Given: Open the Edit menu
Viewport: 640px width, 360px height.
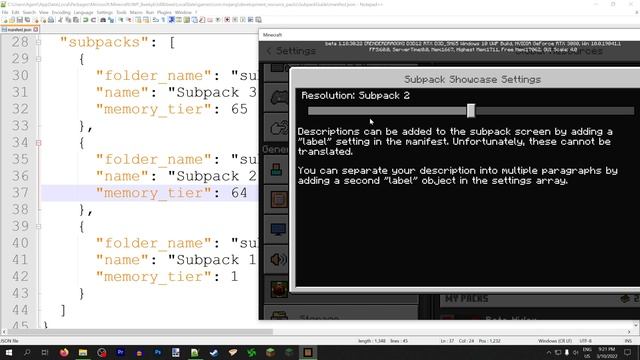Looking at the screenshot, I should point(16,12).
